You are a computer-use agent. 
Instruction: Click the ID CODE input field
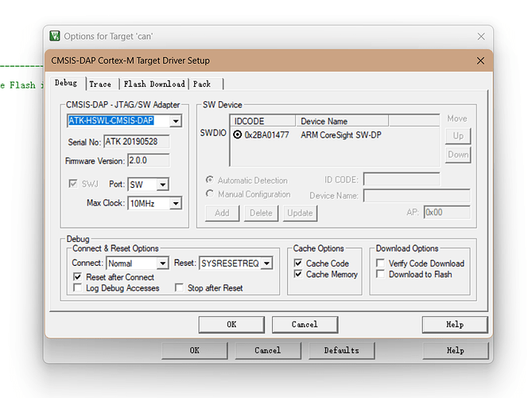[x=402, y=179]
